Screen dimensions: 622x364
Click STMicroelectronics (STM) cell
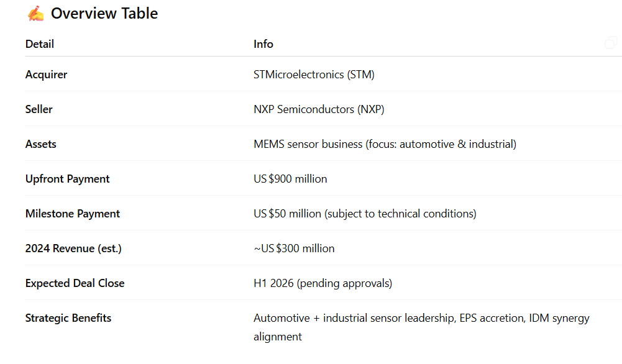pyautogui.click(x=314, y=75)
